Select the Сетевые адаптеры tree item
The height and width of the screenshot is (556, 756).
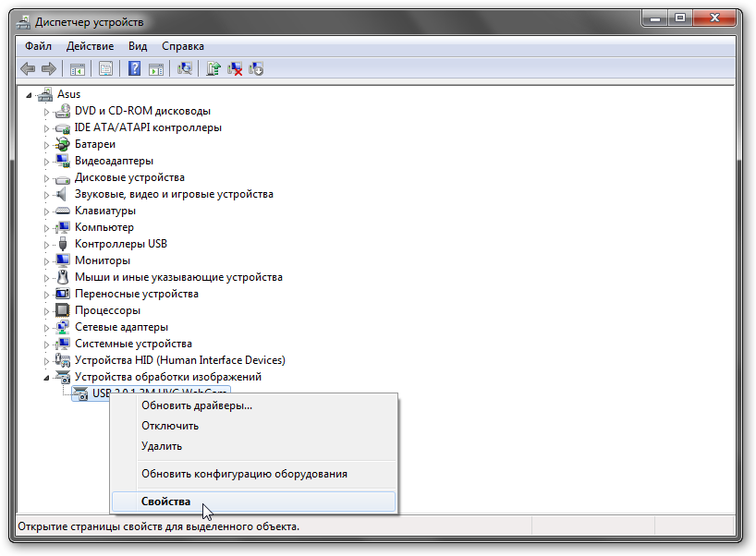(x=121, y=327)
